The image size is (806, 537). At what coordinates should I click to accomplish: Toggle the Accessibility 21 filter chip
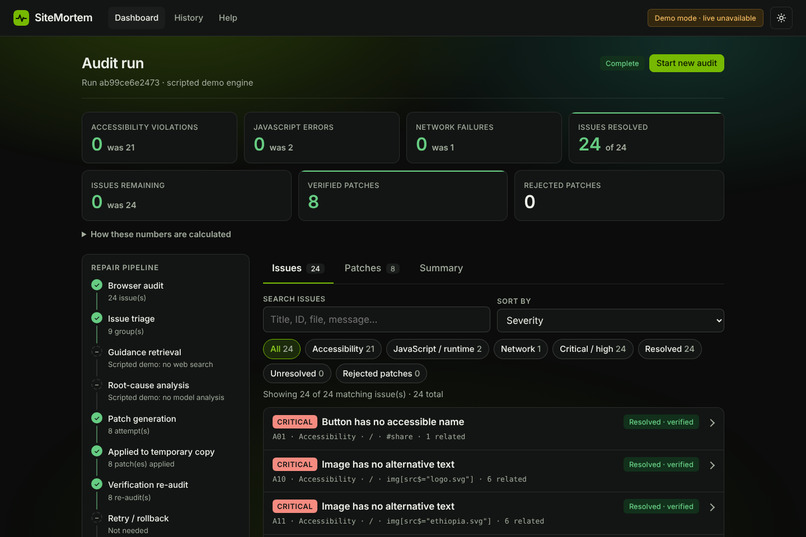343,349
